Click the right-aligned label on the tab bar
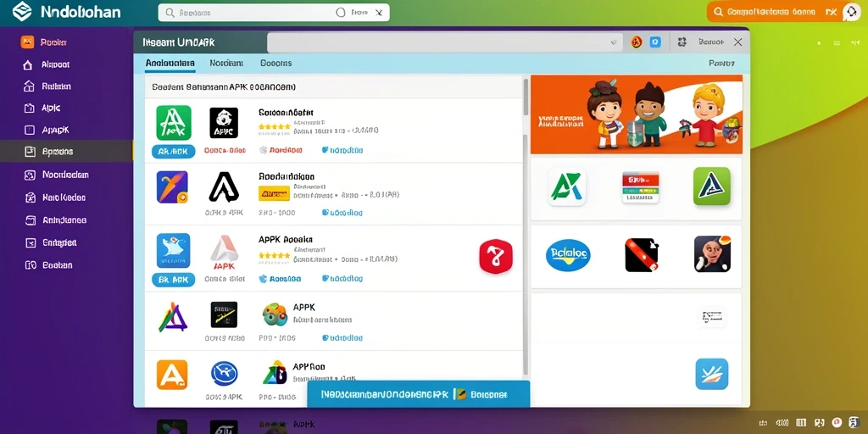Viewport: 868px width, 434px height. [722, 63]
